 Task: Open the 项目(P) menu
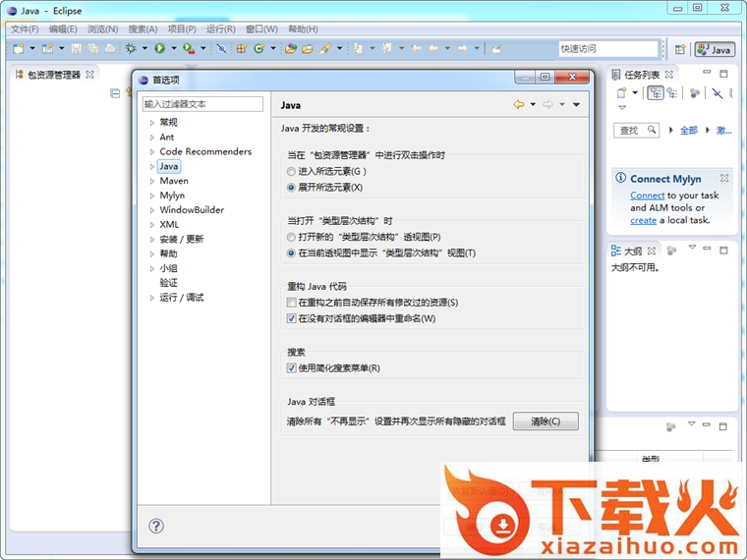click(x=182, y=29)
